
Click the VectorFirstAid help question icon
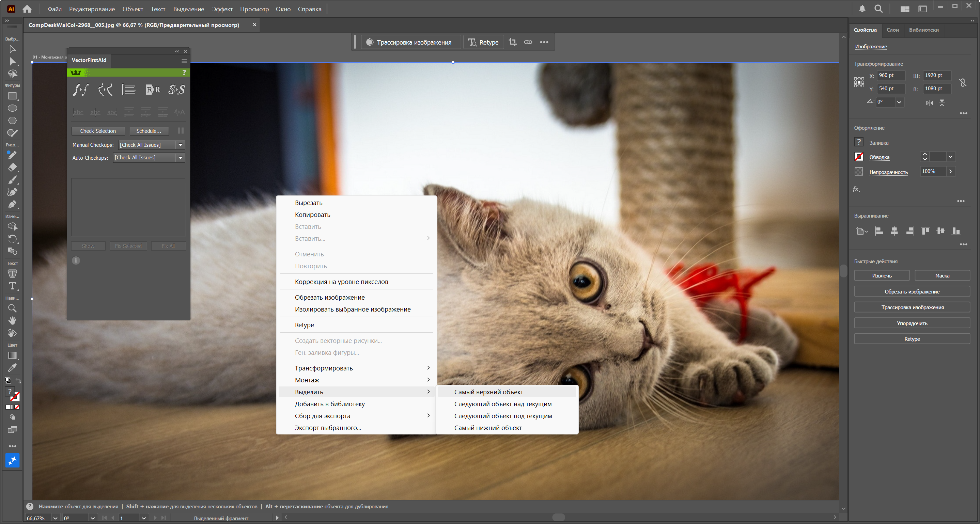[184, 72]
